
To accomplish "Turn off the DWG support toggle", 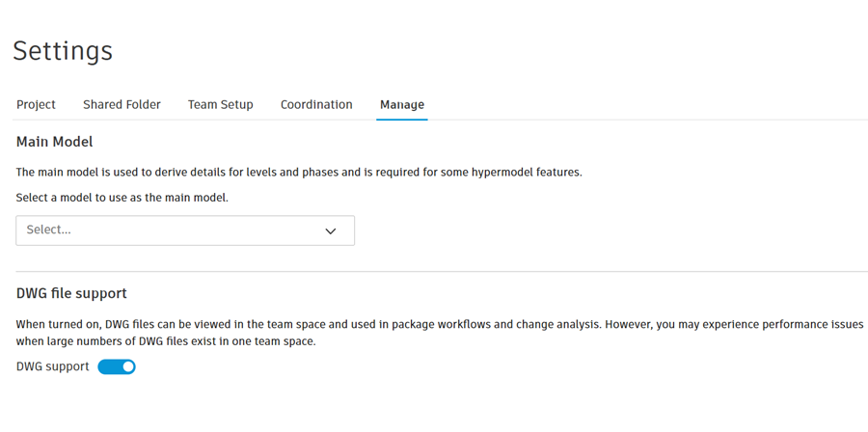I will click(x=117, y=366).
